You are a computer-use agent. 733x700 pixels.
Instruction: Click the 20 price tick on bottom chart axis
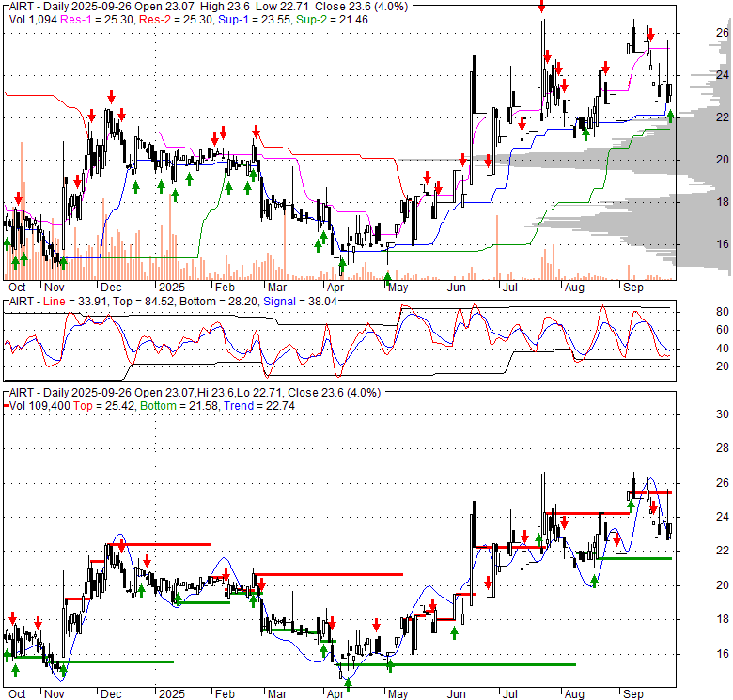coord(723,585)
